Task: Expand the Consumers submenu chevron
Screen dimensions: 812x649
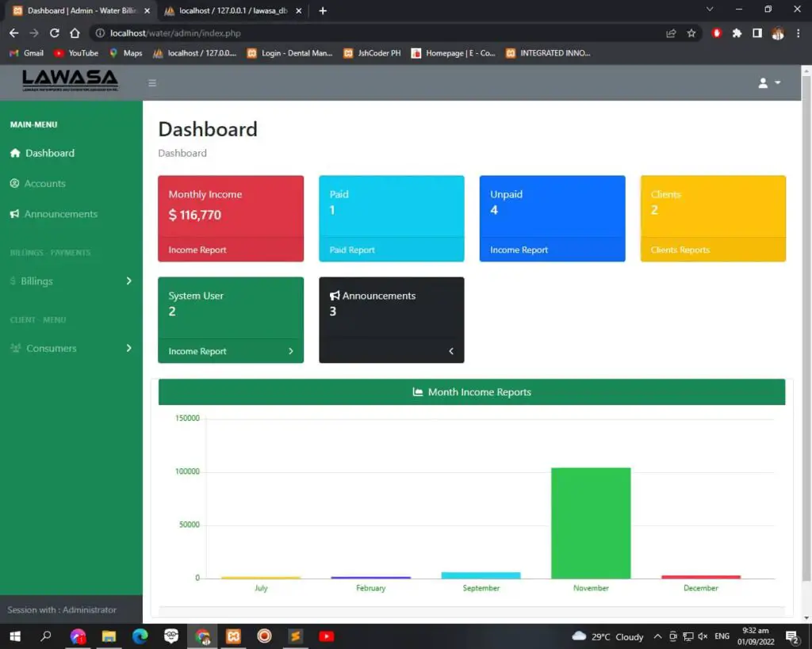Action: [x=128, y=349]
